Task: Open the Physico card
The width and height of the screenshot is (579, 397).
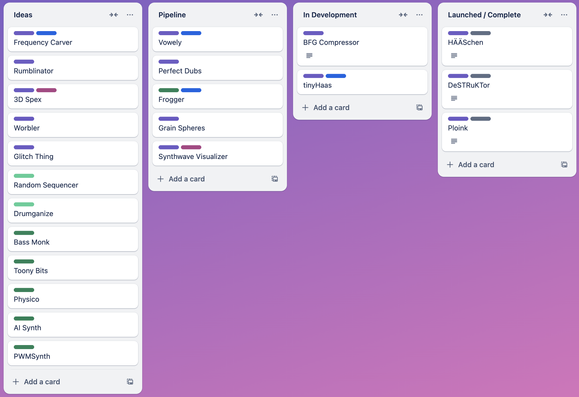Action: coord(73,296)
